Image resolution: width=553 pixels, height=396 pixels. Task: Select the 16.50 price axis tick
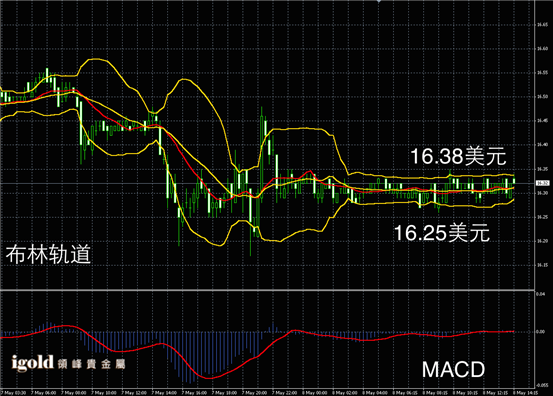coord(542,97)
